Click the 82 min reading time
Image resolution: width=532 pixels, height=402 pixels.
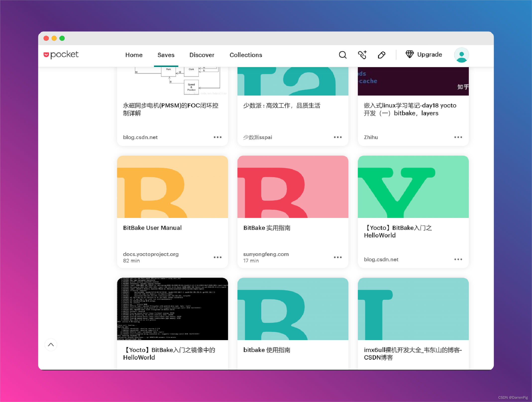point(131,261)
